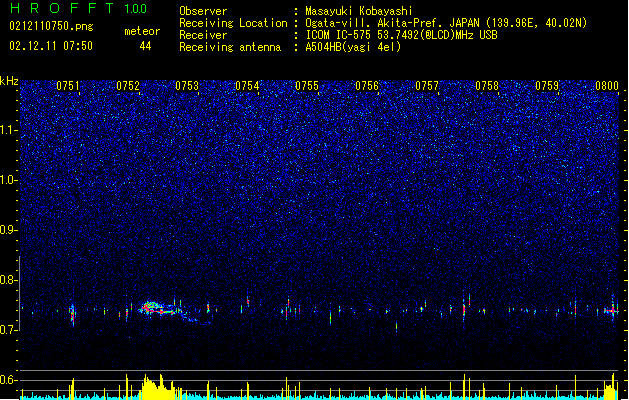Click the 0756 time marker
Image resolution: width=629 pixels, height=400 pixels.
367,86
